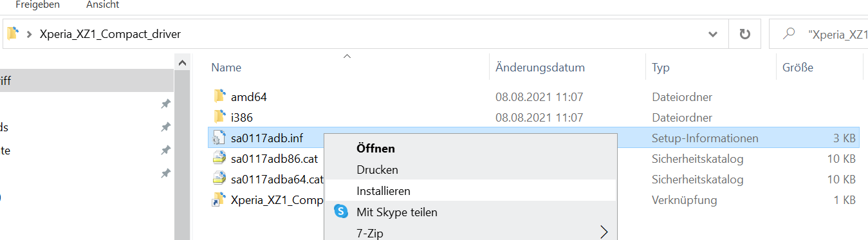
Task: Expand the address bar history dropdown
Action: coord(713,34)
